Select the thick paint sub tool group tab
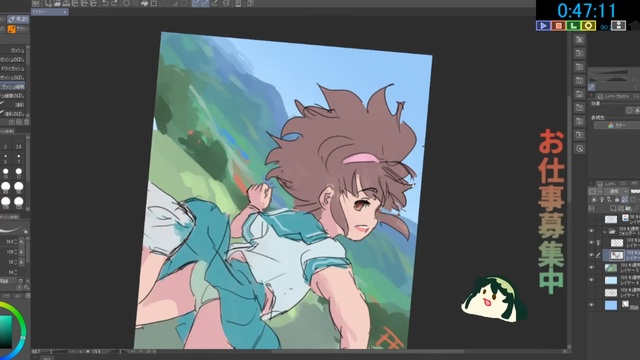Image resolution: width=640 pixels, height=360 pixels. [x=18, y=19]
